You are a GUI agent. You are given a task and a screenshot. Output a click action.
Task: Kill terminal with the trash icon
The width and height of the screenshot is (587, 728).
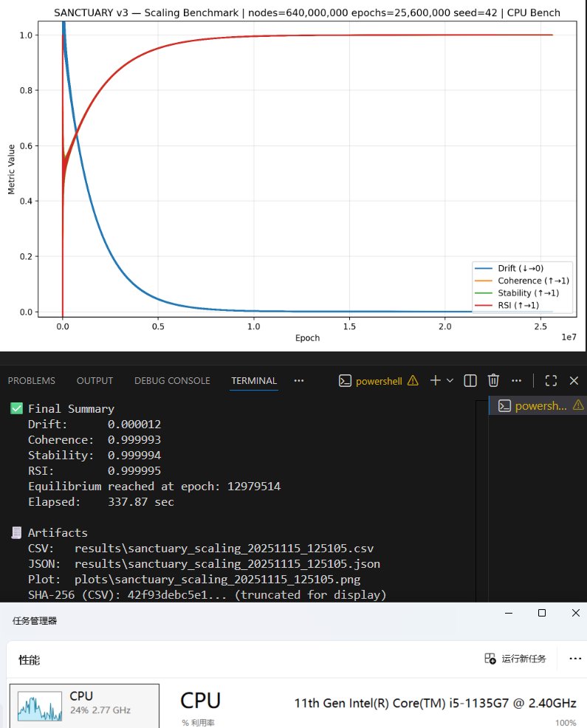pyautogui.click(x=493, y=381)
